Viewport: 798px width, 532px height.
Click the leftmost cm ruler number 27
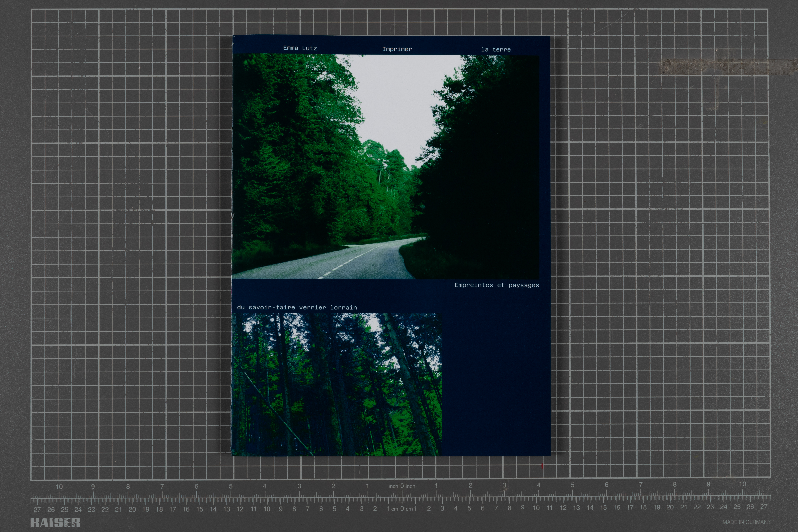[x=37, y=510]
